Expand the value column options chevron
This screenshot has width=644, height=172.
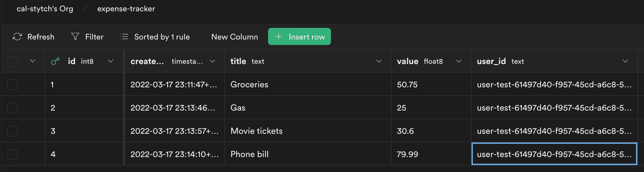pos(459,61)
